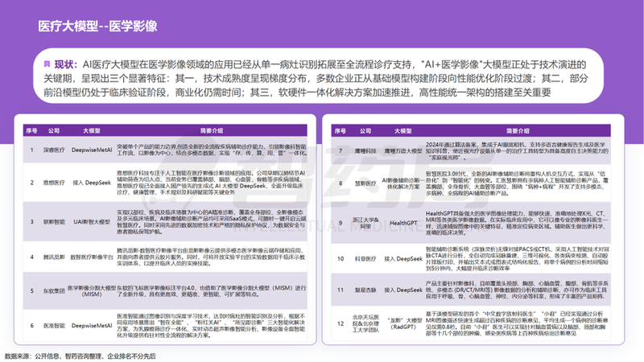This screenshot has height=362, width=644.
Task: Click the description starting 2024年通过算法备案
Action: point(517,151)
